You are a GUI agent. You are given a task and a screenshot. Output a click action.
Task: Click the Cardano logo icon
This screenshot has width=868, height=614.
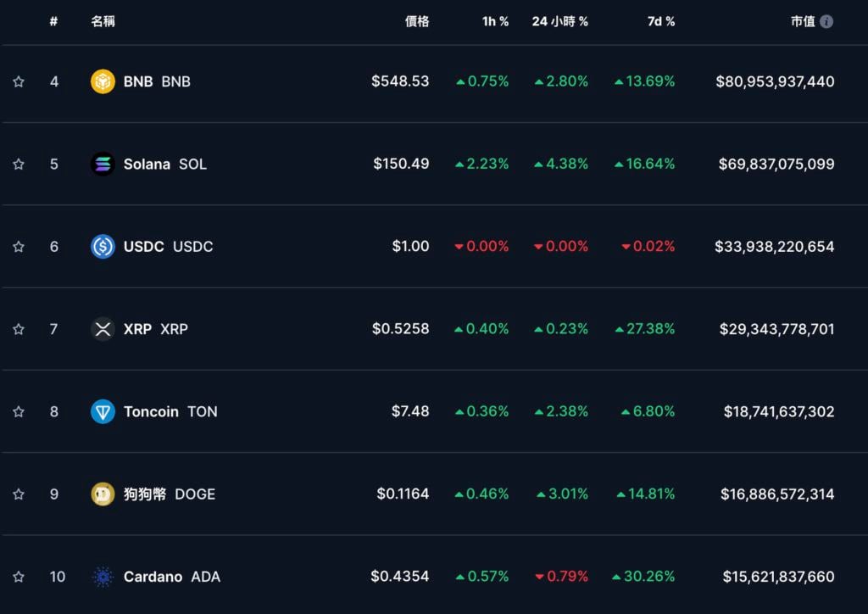pyautogui.click(x=103, y=577)
